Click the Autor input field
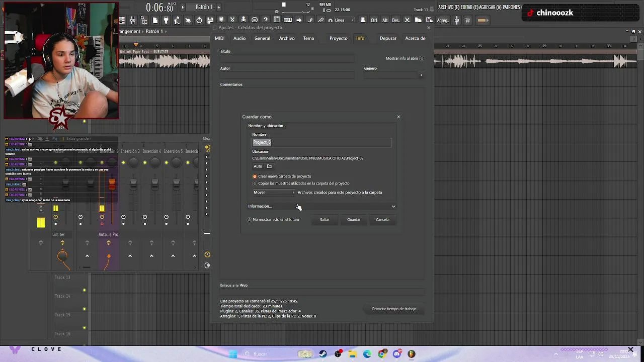The width and height of the screenshot is (644, 362). (287, 75)
